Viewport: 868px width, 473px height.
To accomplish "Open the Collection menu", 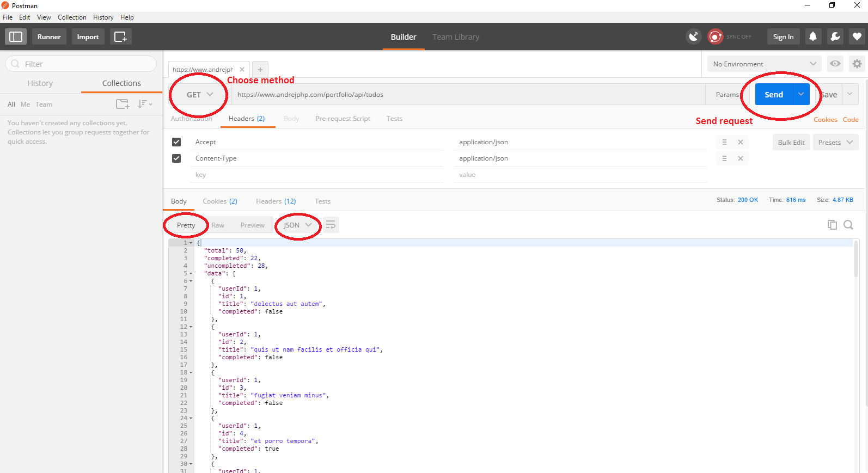I will pyautogui.click(x=72, y=17).
